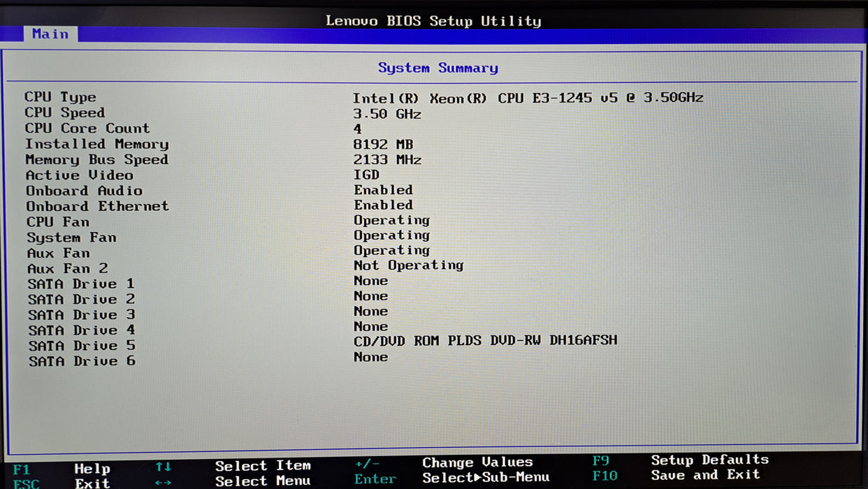
Task: Select the Active Video label
Action: pyautogui.click(x=79, y=175)
